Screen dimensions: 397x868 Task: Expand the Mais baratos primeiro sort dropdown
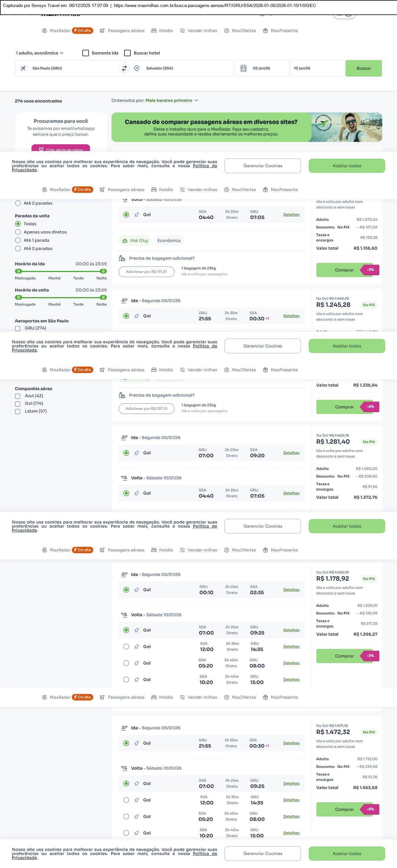[171, 100]
